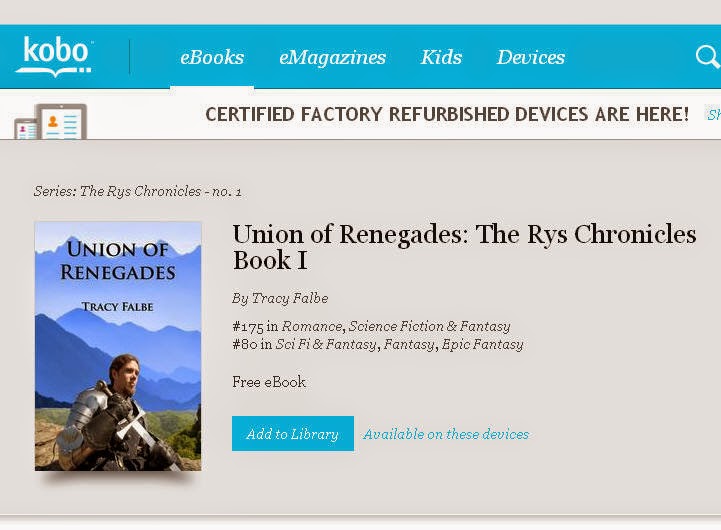Open the Epic Fantasy category link

[482, 344]
